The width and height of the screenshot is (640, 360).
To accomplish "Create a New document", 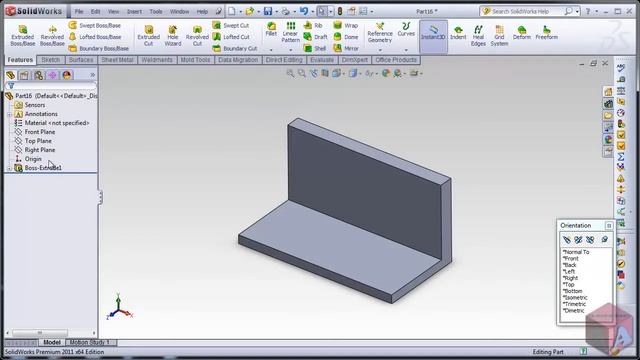I will pos(232,11).
